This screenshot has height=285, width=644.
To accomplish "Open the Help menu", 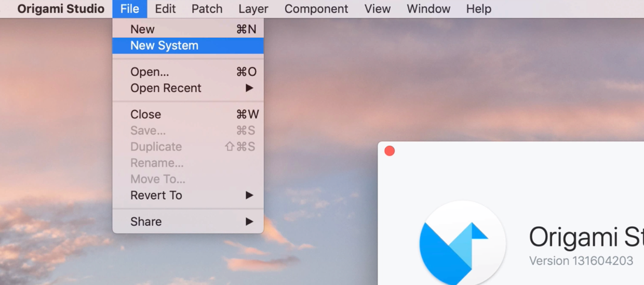I will point(478,9).
